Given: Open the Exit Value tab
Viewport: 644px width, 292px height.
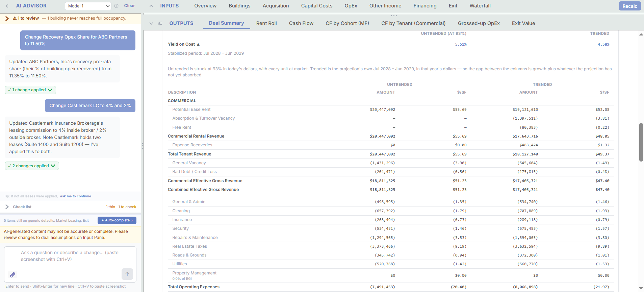Looking at the screenshot, I should pyautogui.click(x=523, y=23).
